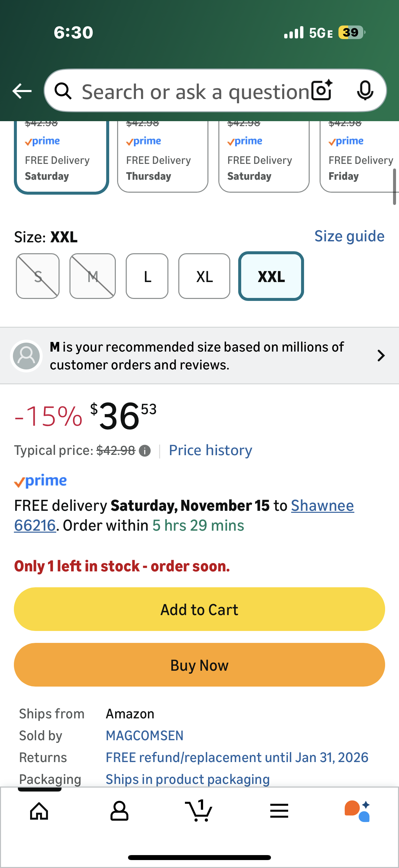Select size XL option
Image resolution: width=399 pixels, height=868 pixels.
[204, 276]
